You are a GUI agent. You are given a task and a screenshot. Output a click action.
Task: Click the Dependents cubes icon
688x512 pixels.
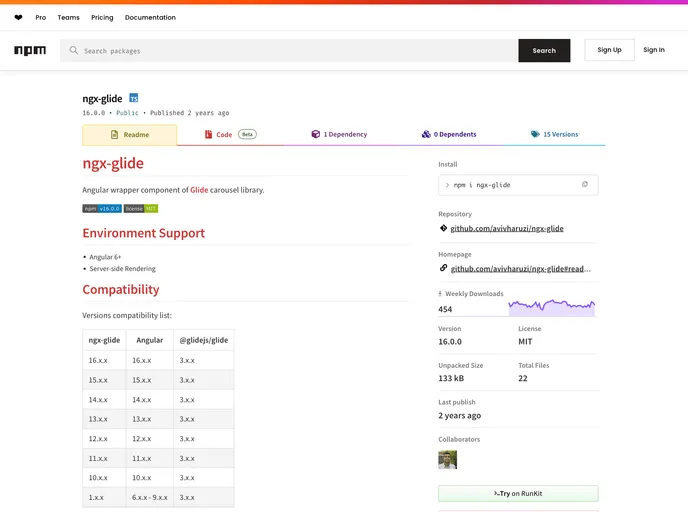point(426,134)
